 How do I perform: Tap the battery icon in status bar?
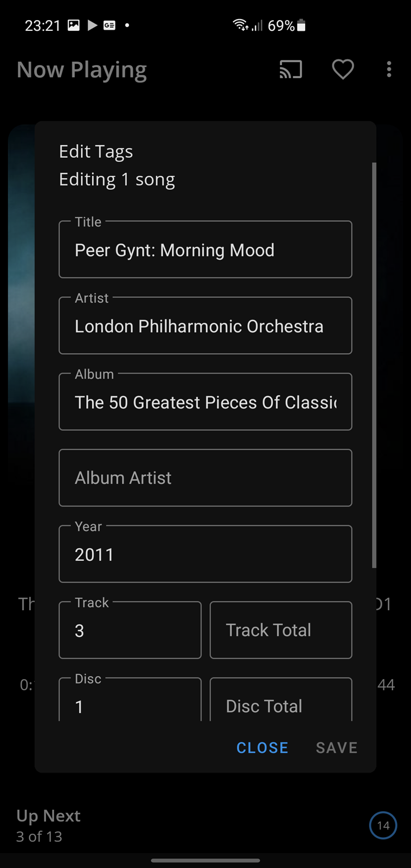[301, 25]
